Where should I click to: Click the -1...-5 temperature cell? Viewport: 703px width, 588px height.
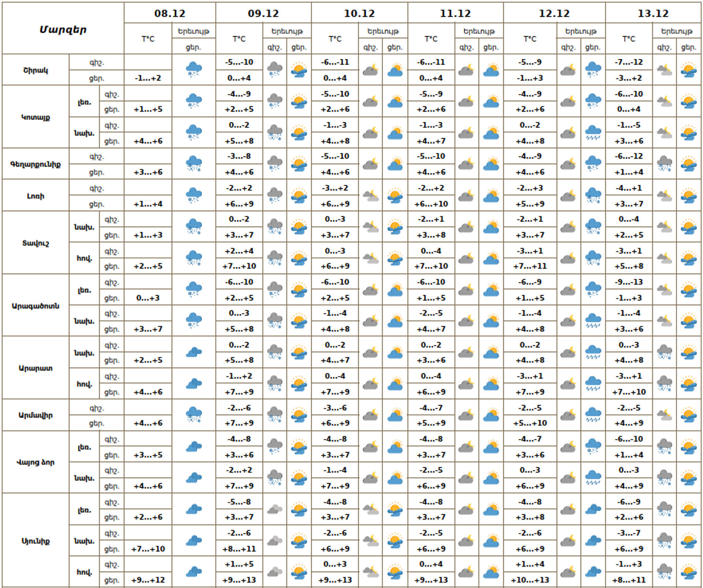coord(629,125)
